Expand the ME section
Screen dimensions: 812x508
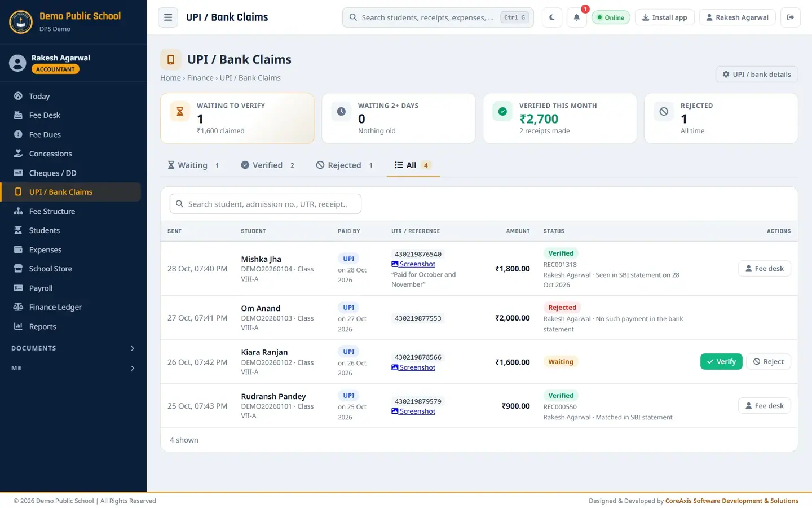pyautogui.click(x=73, y=368)
